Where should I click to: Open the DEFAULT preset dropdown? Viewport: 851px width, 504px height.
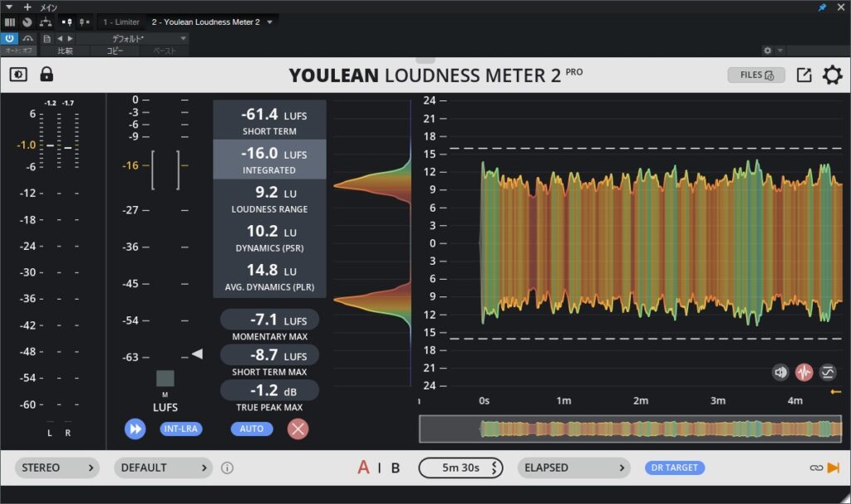(x=163, y=467)
